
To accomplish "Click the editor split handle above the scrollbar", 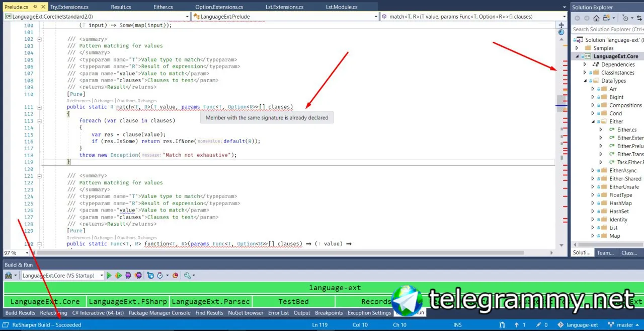I will [x=561, y=25].
